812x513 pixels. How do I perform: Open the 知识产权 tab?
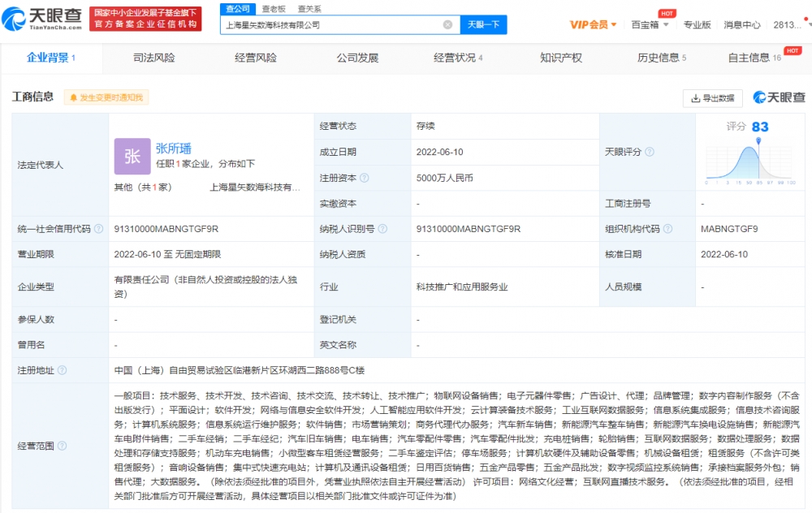click(x=560, y=58)
